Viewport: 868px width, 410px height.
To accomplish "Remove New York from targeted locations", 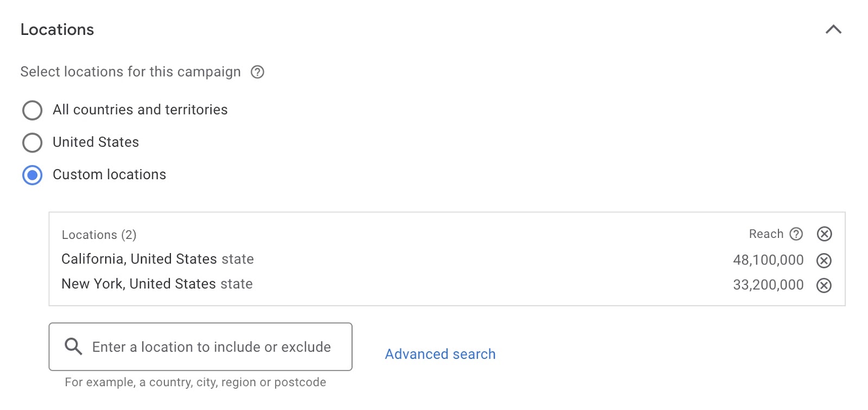I will 824,285.
